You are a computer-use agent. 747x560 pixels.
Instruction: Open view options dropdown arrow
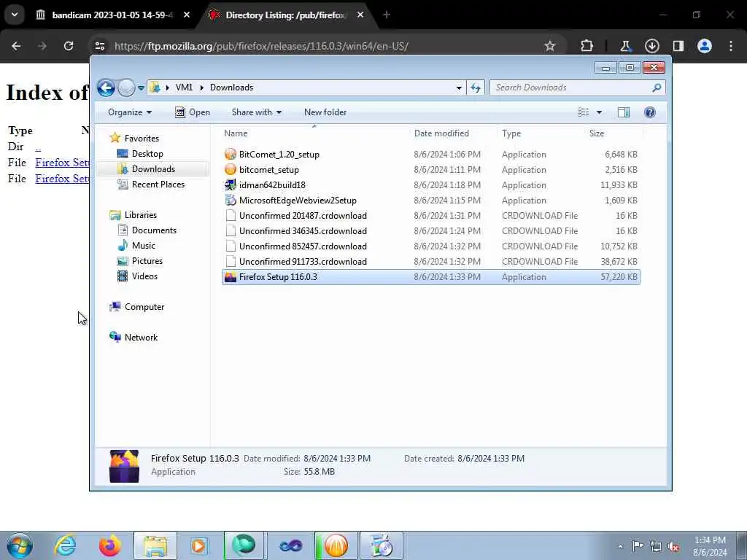[x=600, y=112]
